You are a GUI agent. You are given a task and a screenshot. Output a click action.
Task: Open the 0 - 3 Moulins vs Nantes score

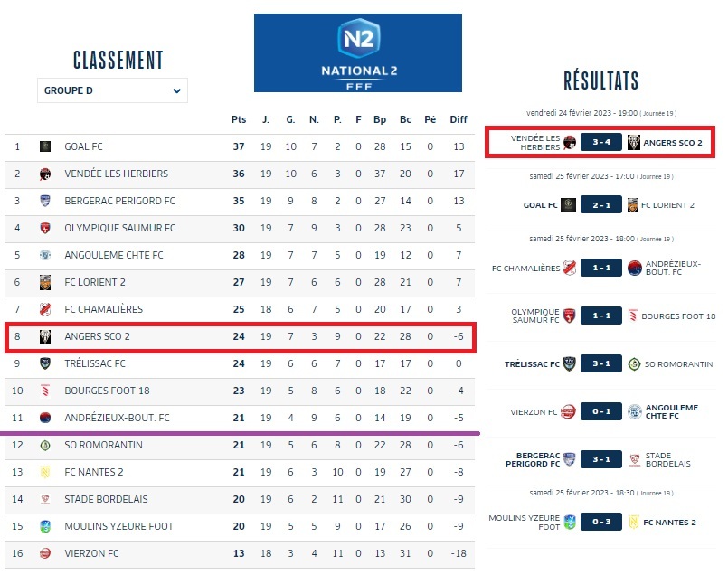point(599,522)
